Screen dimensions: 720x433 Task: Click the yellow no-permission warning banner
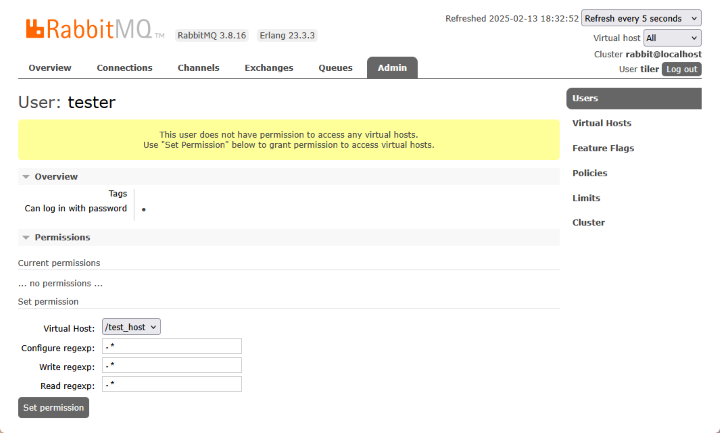pos(289,140)
